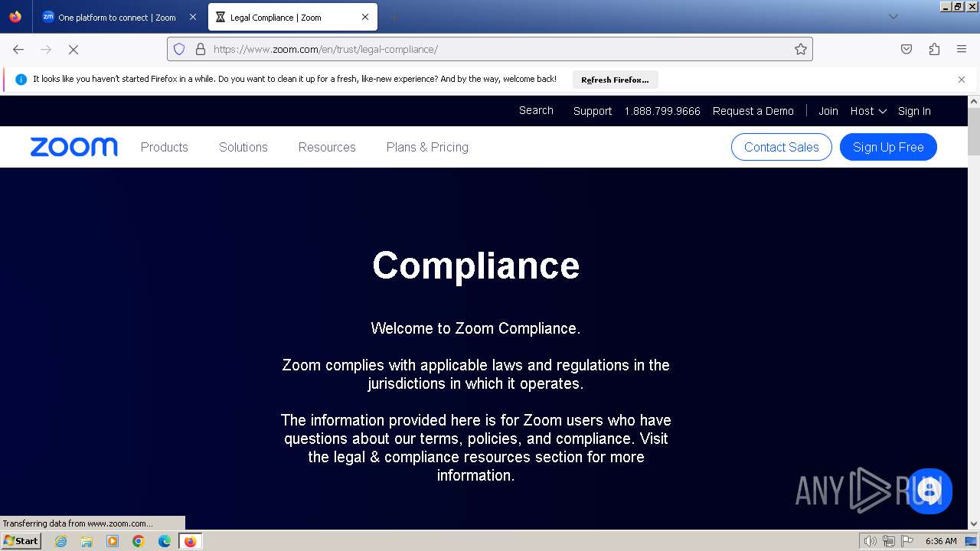Click the Join link
Image resolution: width=980 pixels, height=551 pixels.
[x=828, y=111]
